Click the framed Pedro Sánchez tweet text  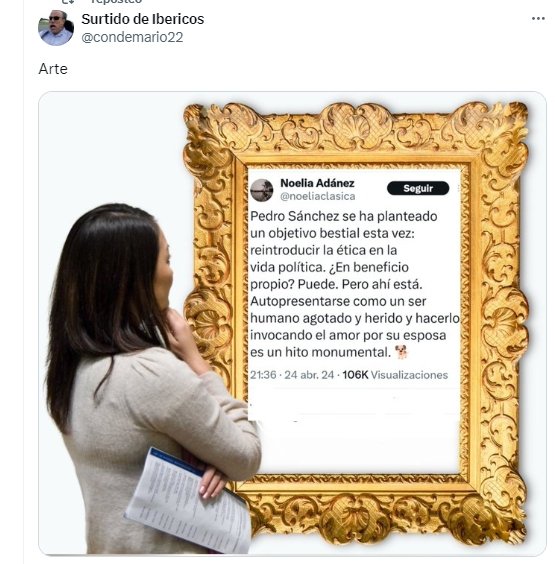coord(354,284)
